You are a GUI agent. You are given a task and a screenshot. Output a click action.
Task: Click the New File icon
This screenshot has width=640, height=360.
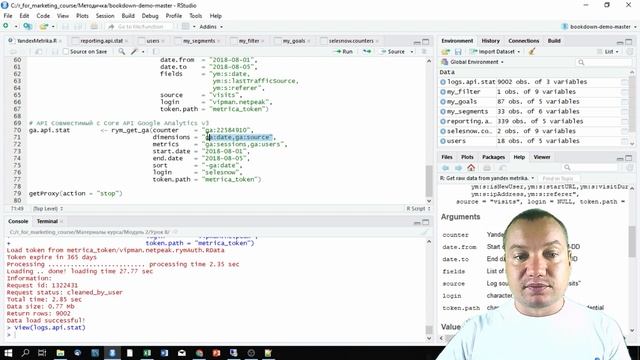point(6,26)
